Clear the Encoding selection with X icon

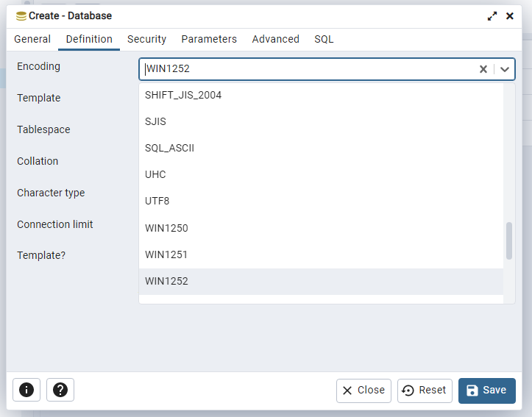click(483, 69)
